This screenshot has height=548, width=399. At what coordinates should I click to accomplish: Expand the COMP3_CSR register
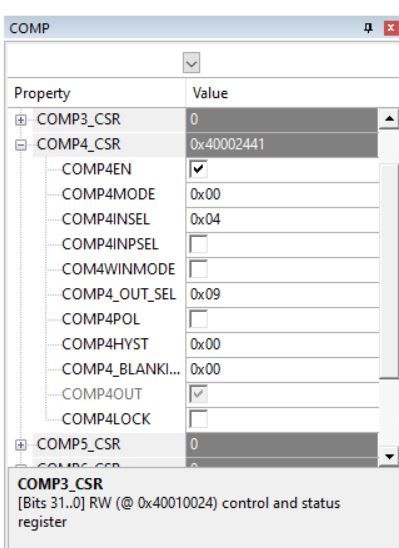pyautogui.click(x=21, y=120)
